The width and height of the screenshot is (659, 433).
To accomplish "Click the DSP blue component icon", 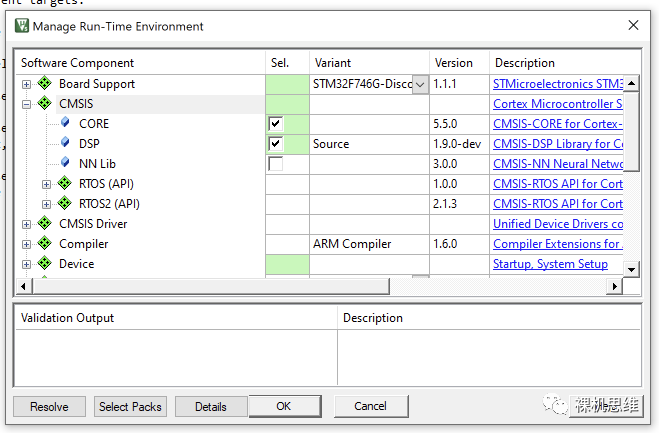I will 65,143.
